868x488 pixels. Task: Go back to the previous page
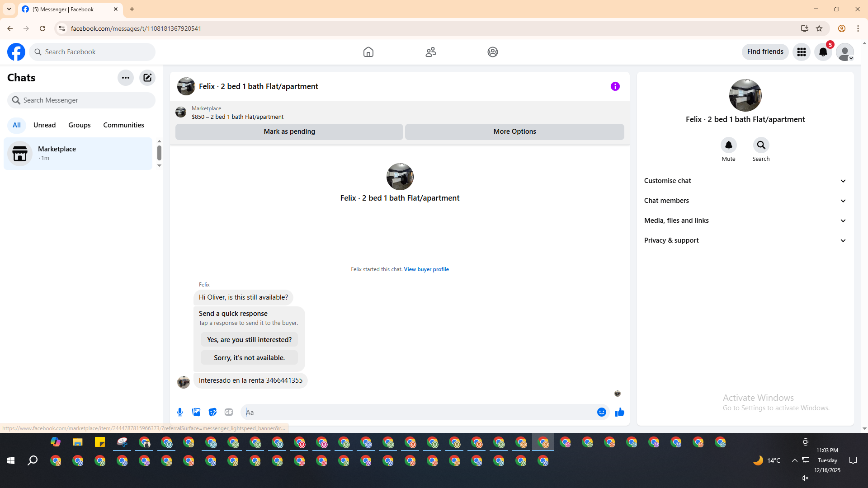coord(10,28)
